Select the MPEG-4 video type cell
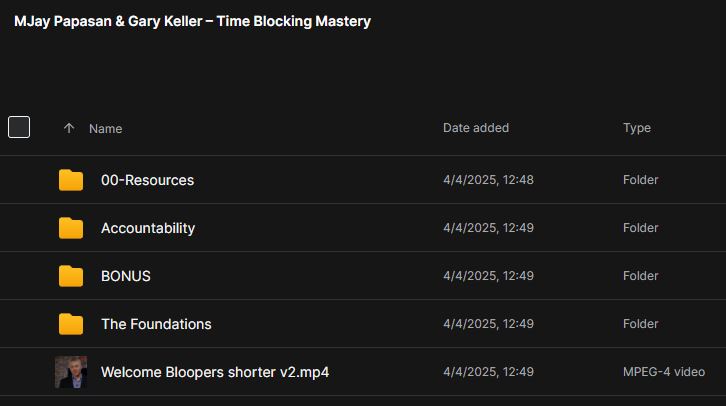This screenshot has height=406, width=726. 664,372
